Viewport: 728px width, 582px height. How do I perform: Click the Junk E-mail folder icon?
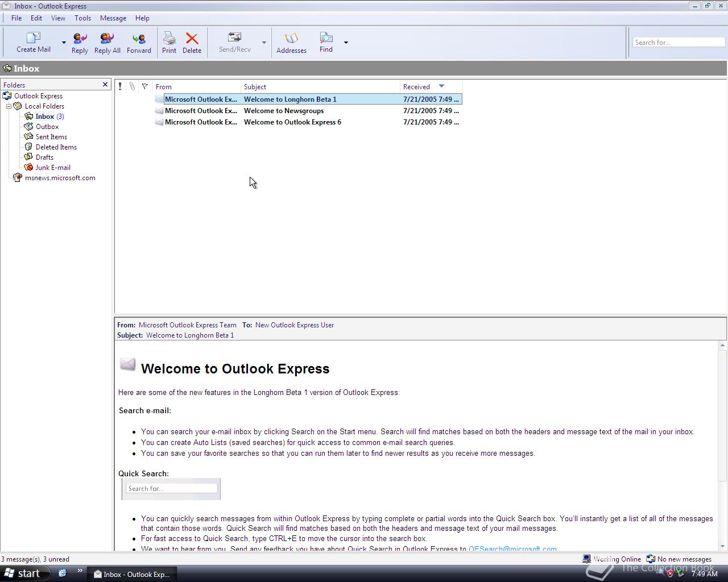click(28, 167)
